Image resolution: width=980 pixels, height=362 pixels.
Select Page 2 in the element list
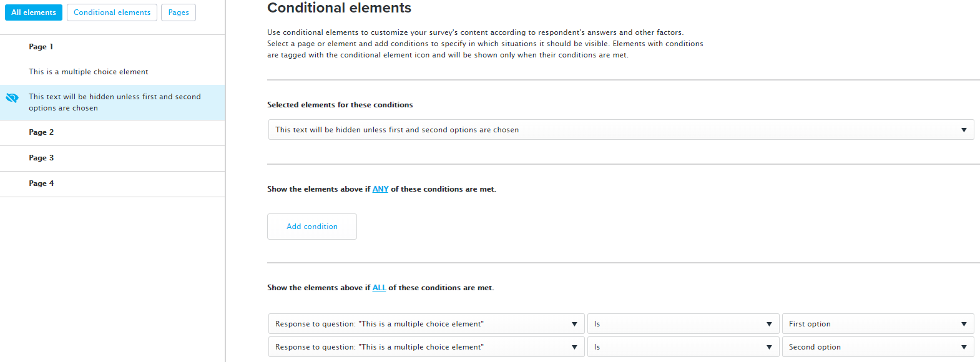[x=41, y=132]
